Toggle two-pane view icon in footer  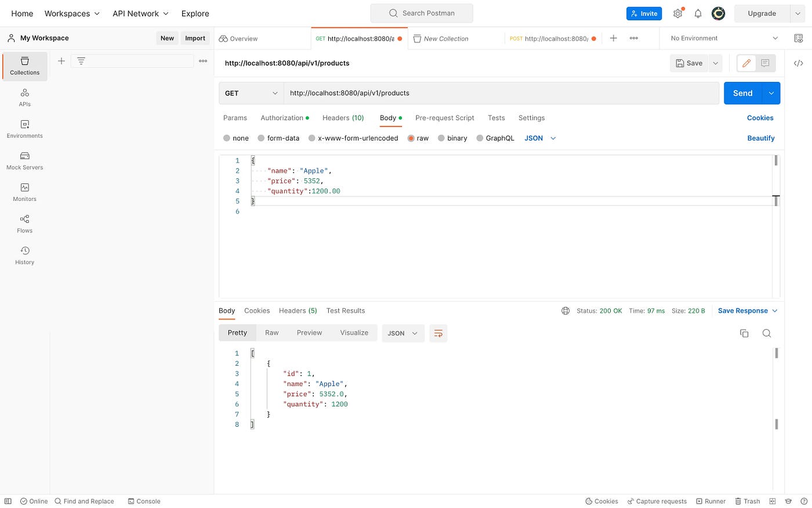[x=773, y=501]
